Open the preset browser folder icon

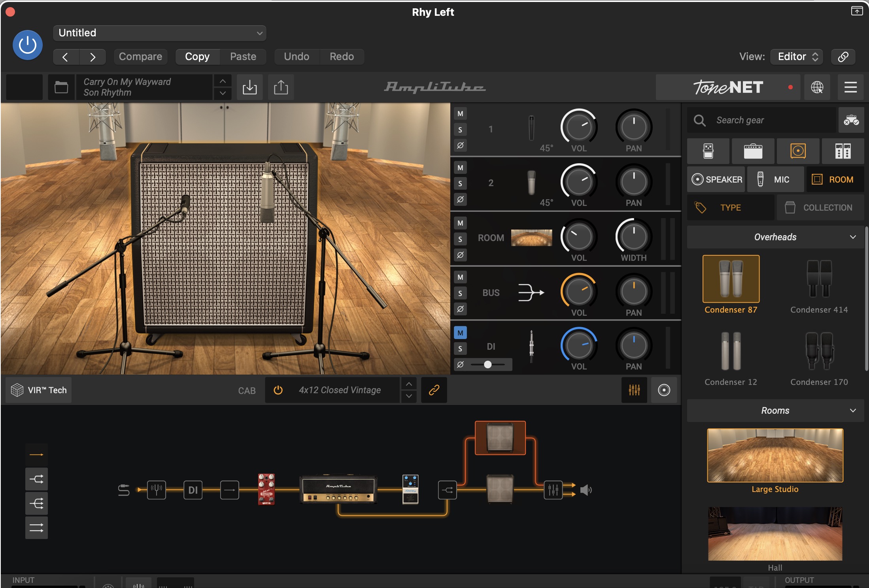61,87
